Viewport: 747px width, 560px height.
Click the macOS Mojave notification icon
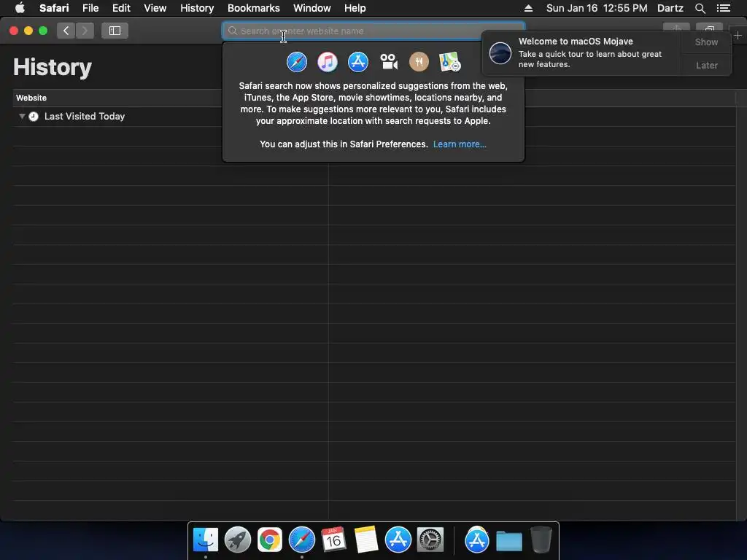pyautogui.click(x=500, y=52)
